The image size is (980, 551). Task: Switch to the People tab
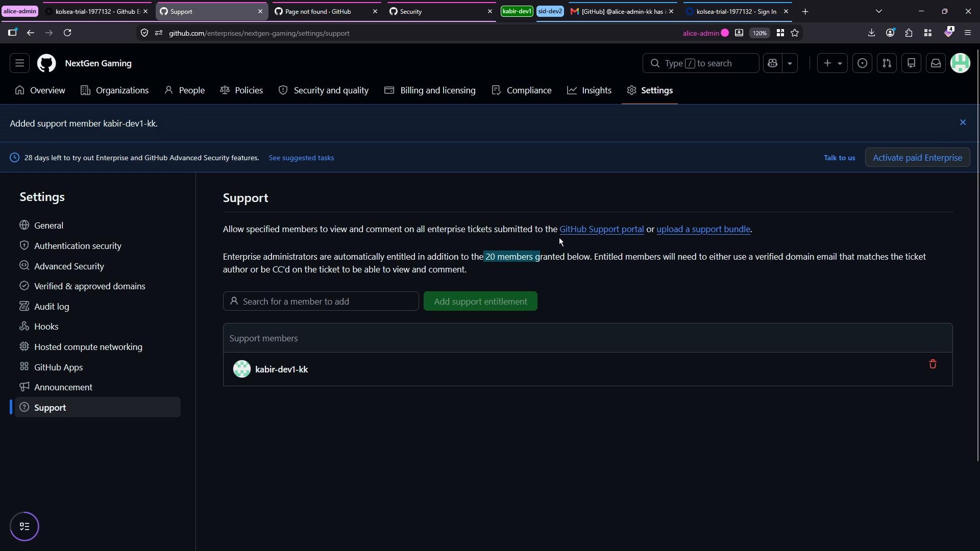[x=185, y=90]
